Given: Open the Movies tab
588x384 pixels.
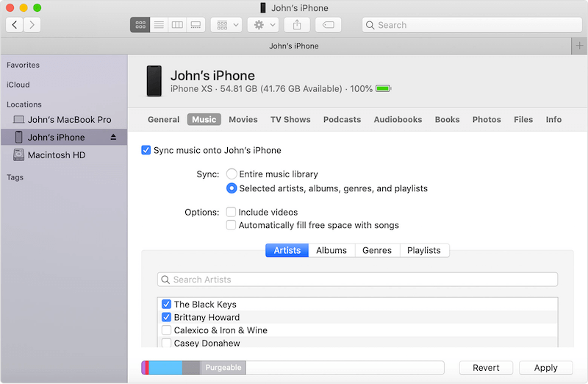Looking at the screenshot, I should pos(243,119).
